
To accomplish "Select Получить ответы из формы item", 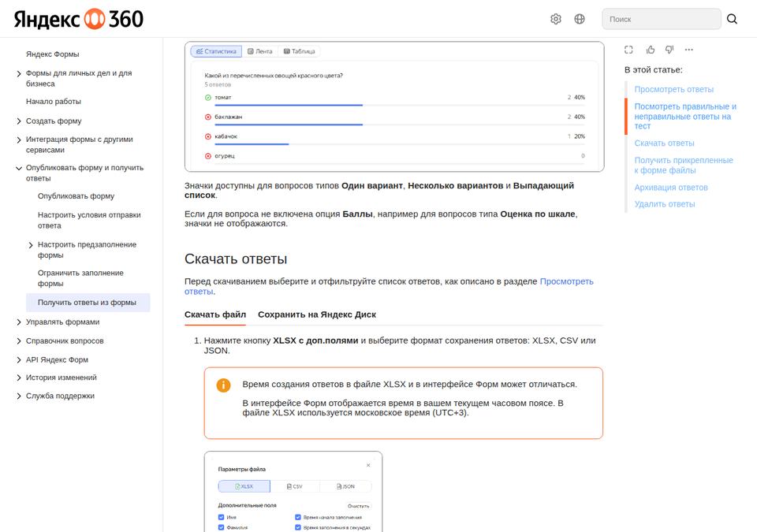I will (x=88, y=302).
